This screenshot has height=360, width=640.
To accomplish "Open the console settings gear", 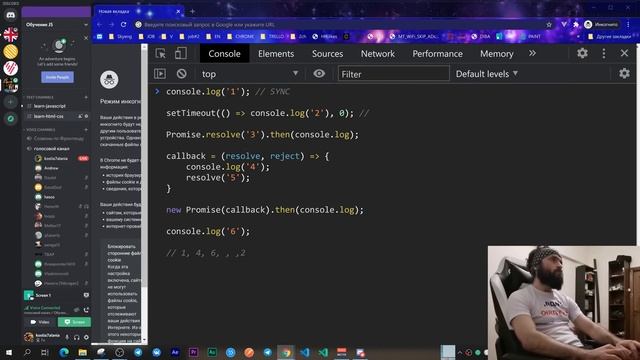I will pyautogui.click(x=624, y=73).
